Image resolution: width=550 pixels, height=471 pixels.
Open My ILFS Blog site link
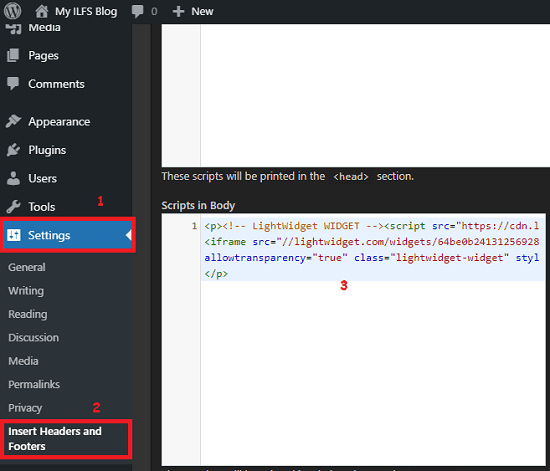click(x=86, y=11)
